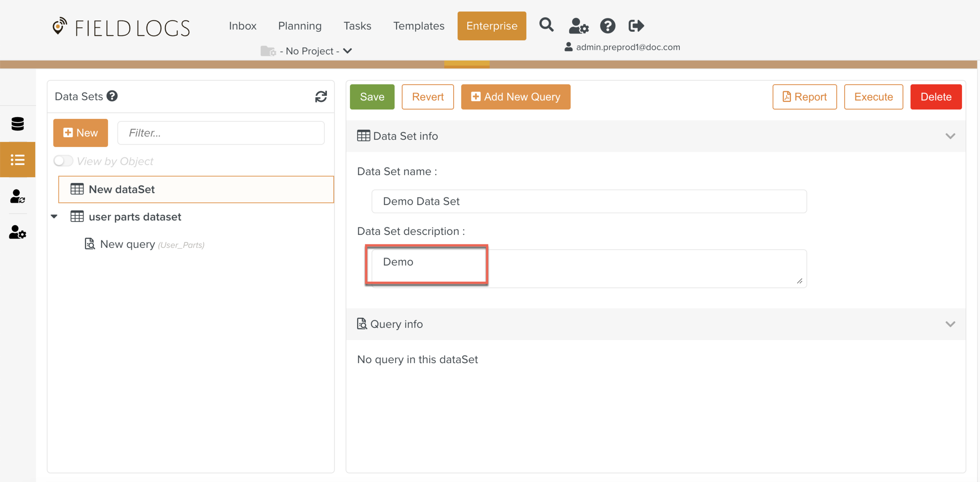Open the help question mark icon
This screenshot has height=482, width=980.
click(607, 26)
